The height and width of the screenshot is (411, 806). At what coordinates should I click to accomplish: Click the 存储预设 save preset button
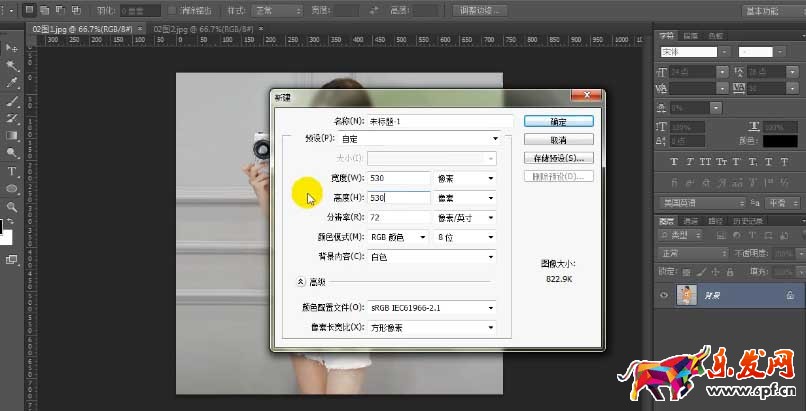pyautogui.click(x=558, y=158)
